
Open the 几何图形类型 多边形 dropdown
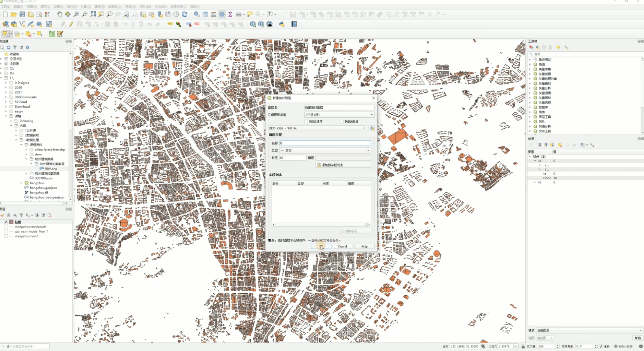tap(339, 115)
